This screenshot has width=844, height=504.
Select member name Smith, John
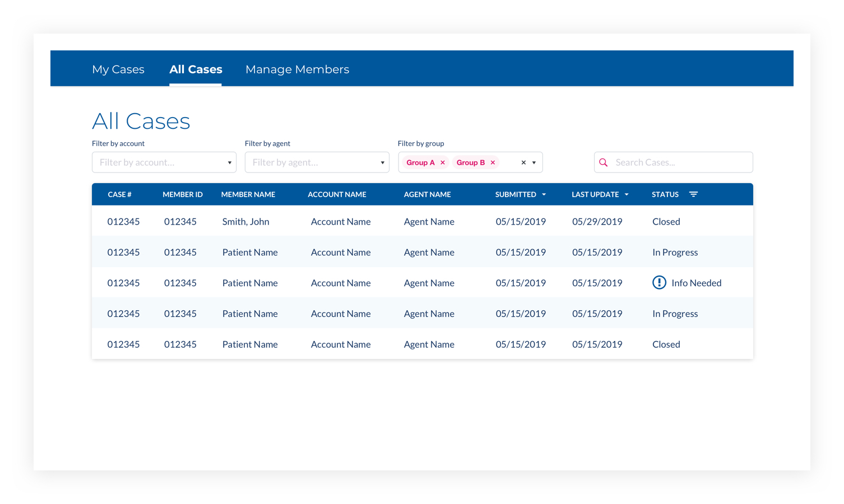coord(245,222)
